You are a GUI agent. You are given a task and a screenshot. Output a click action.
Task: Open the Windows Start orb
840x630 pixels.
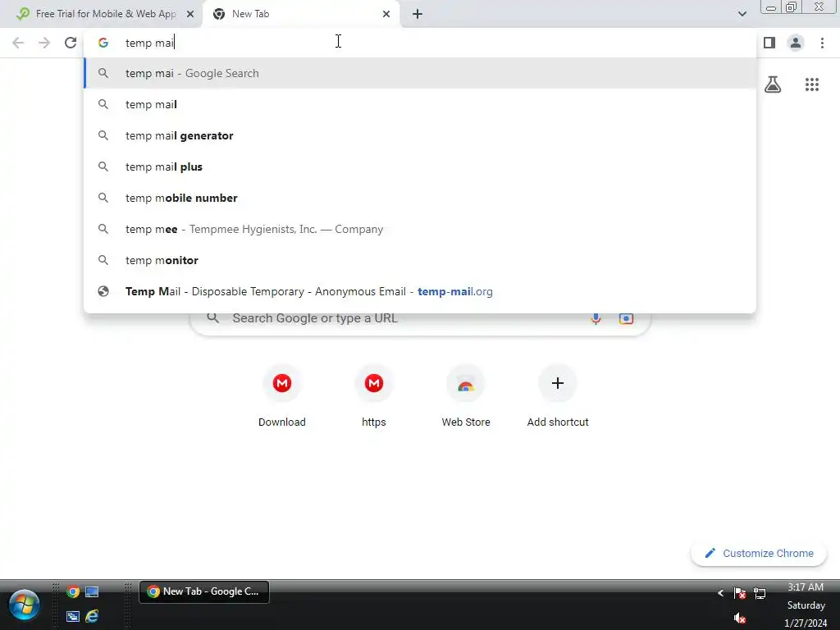pos(24,605)
